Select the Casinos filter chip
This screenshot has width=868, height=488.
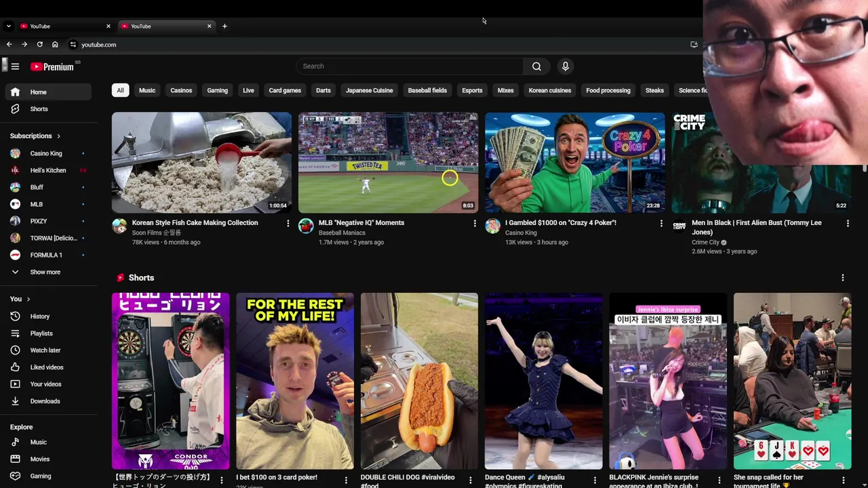(x=181, y=90)
